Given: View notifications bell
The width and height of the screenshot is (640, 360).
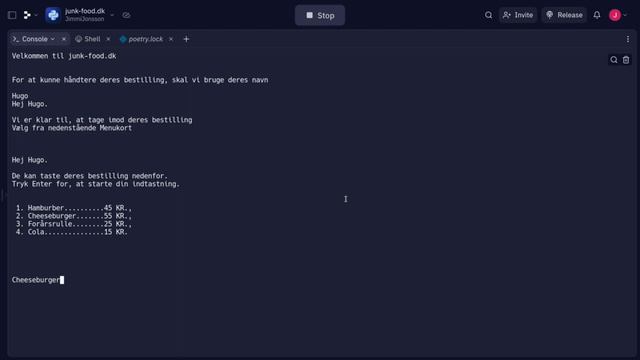Looking at the screenshot, I should pos(597,15).
